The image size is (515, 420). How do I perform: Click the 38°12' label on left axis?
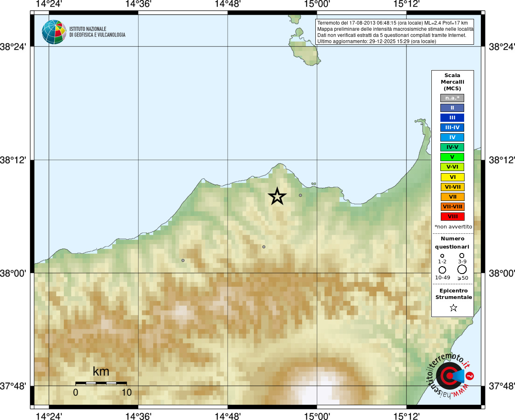(x=13, y=160)
